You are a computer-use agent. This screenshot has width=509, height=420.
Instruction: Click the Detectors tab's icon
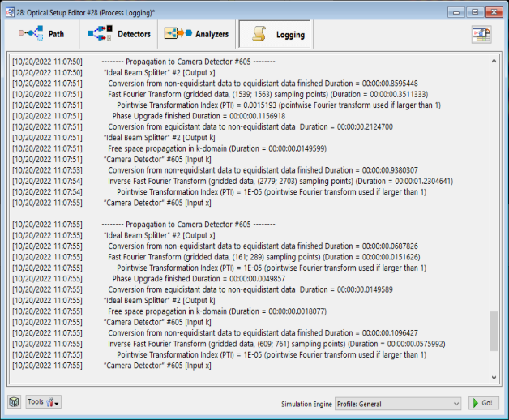tap(99, 34)
